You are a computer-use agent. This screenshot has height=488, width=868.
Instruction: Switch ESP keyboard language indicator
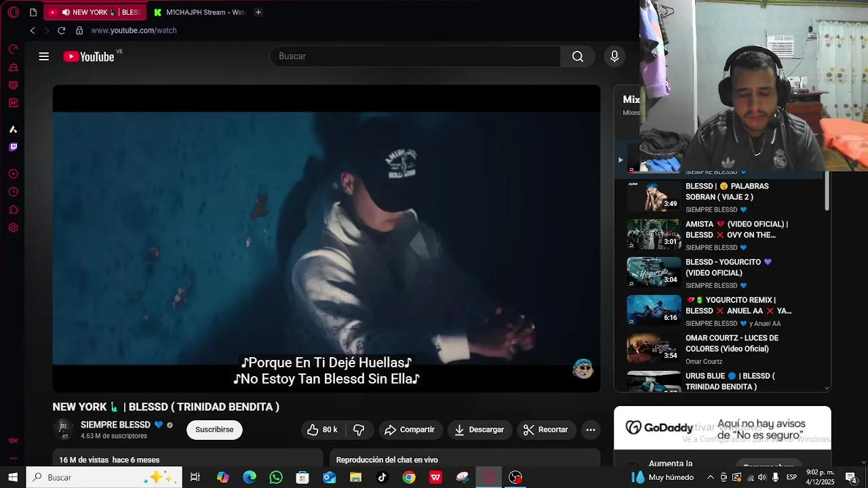click(x=791, y=477)
